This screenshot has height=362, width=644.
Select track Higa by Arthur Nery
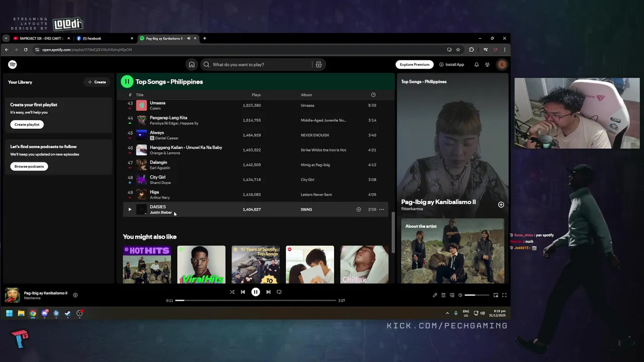coord(256,195)
